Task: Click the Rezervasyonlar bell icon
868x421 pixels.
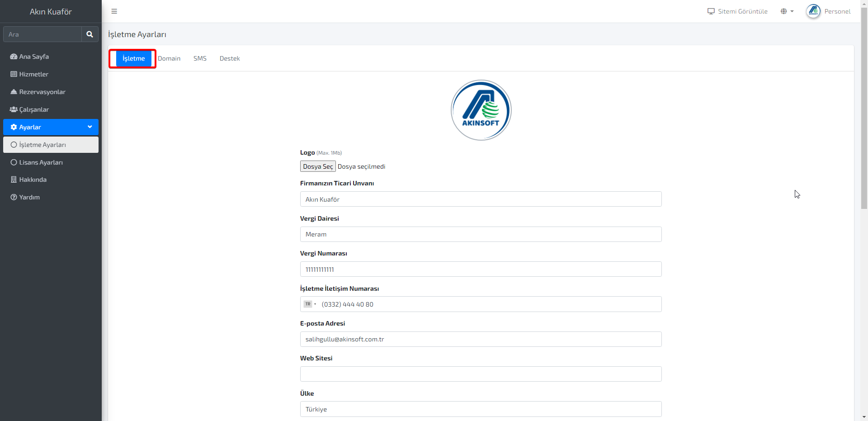Action: [x=14, y=92]
